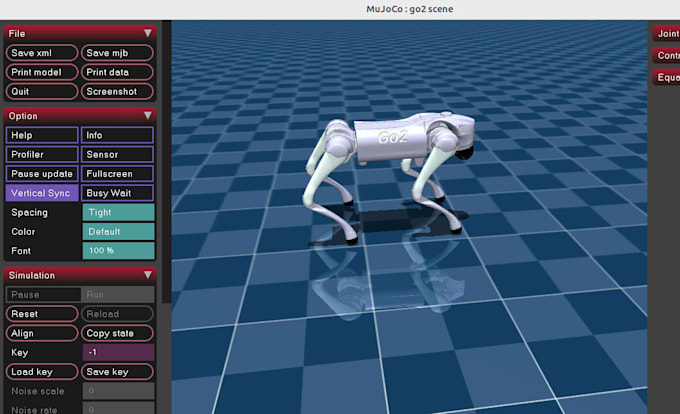Click the Save mjb button

(117, 53)
